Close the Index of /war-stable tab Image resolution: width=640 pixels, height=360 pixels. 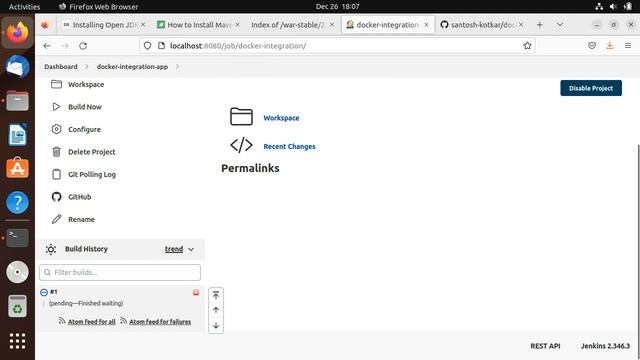coord(332,25)
